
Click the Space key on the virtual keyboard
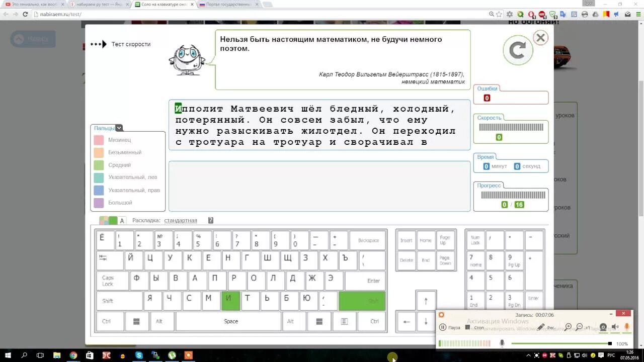click(231, 321)
